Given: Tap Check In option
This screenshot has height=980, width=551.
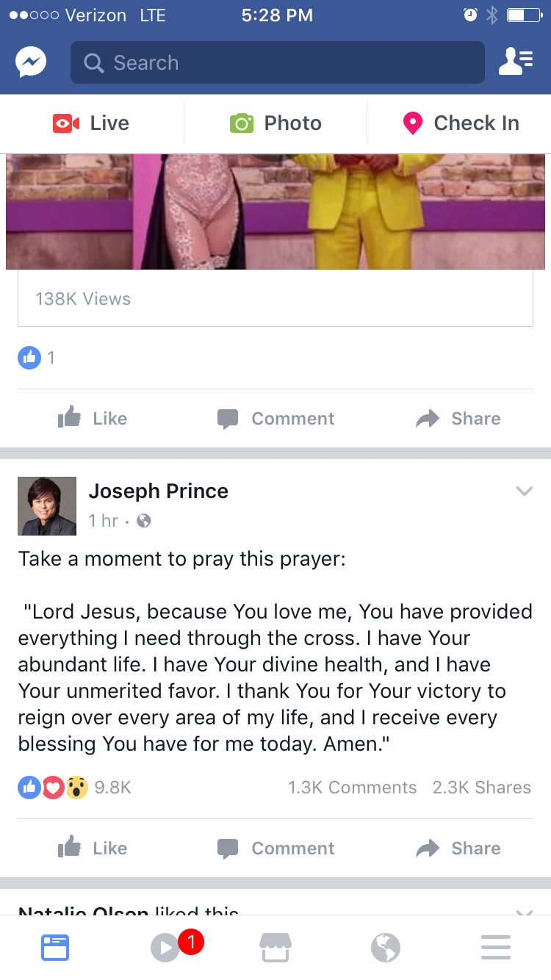Looking at the screenshot, I should (461, 123).
